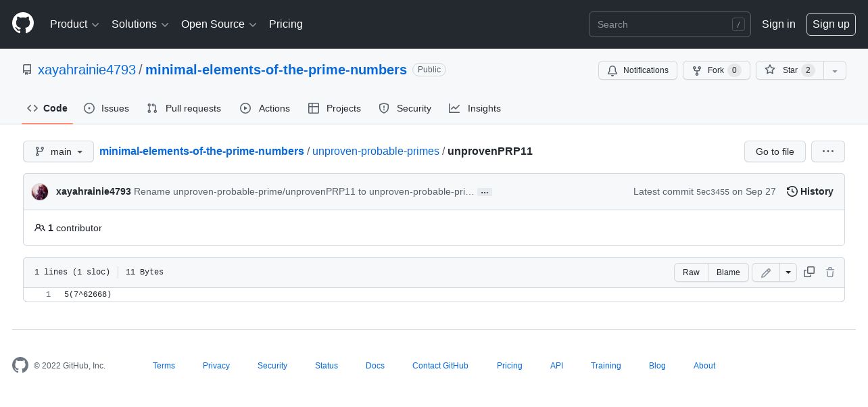Open minimal-elements-of-the-prime-numbers repository title link
868x407 pixels.
[276, 70]
